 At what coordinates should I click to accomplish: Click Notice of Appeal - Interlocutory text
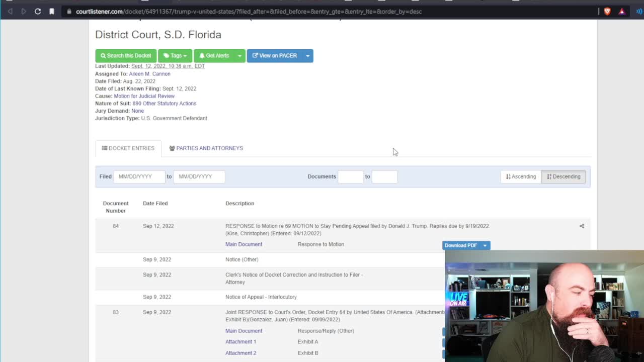(261, 297)
